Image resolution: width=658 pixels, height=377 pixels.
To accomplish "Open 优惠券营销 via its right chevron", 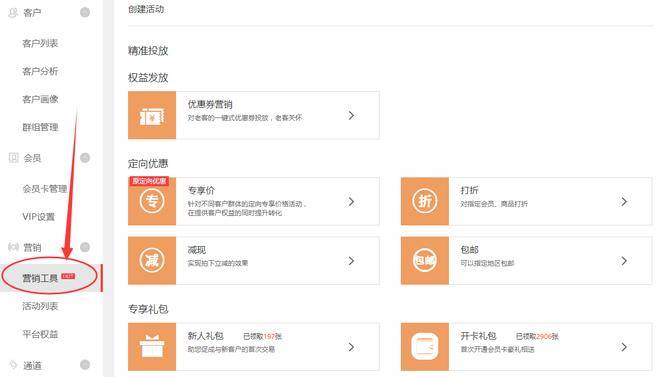I will [351, 115].
